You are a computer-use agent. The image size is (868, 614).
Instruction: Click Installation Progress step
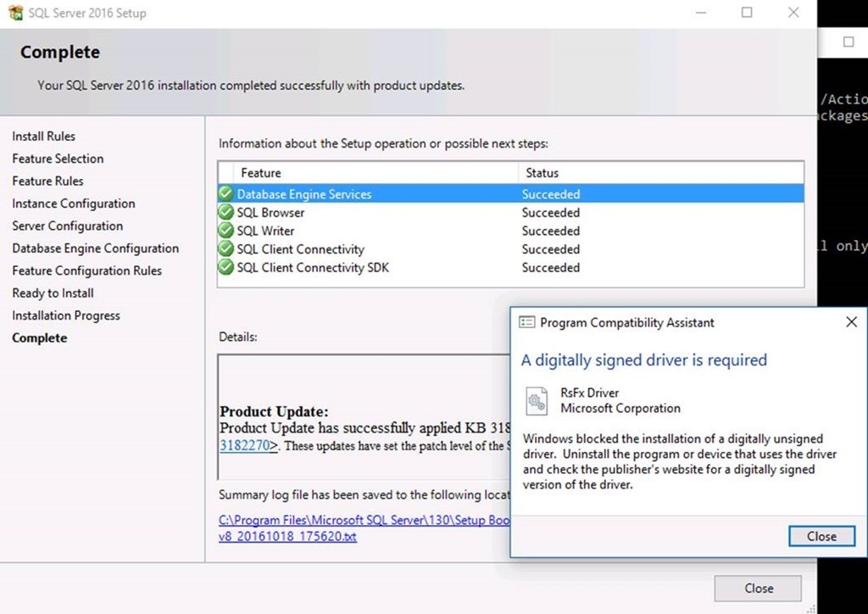point(66,315)
